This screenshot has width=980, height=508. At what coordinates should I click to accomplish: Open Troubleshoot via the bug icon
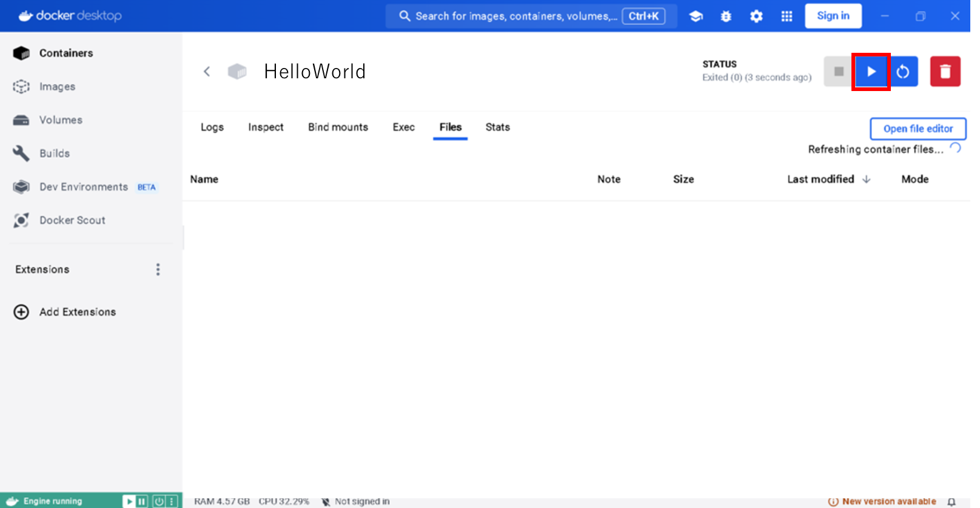click(x=726, y=16)
